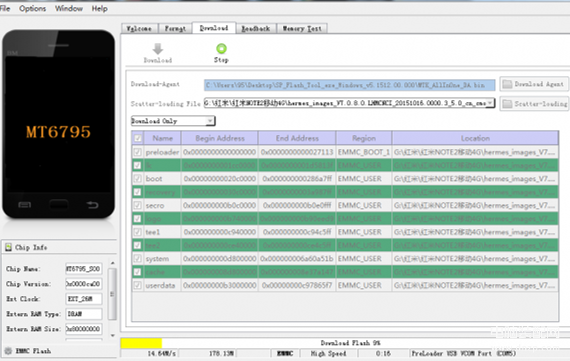Screen dimensions: 570x361
Task: Switch to the Readback tab
Action: coord(256,28)
